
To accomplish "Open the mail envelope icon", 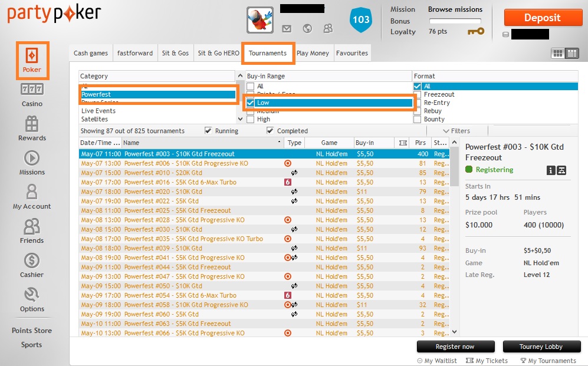I will tap(287, 28).
